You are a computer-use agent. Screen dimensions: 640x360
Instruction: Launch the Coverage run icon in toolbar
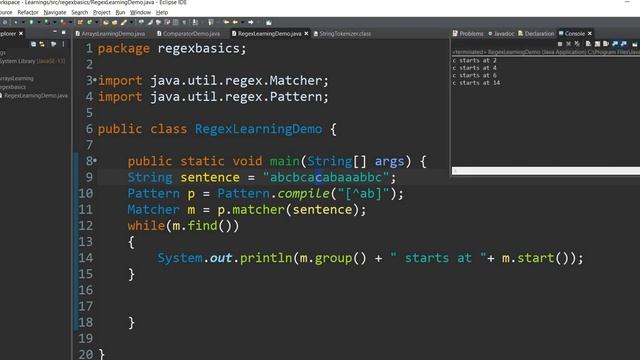coord(47,22)
